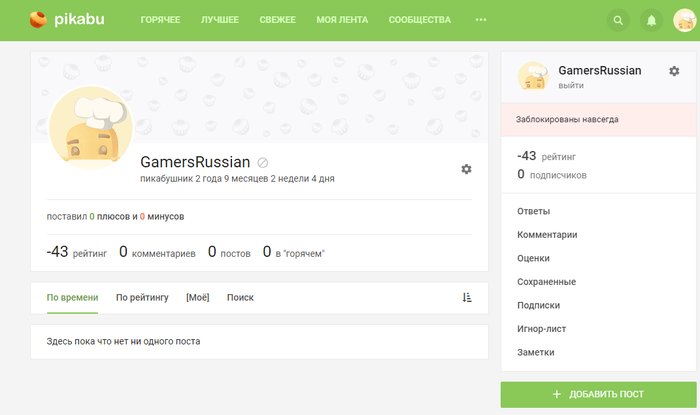Click the ДОБАВИТЬ ПОСТ button

598,394
